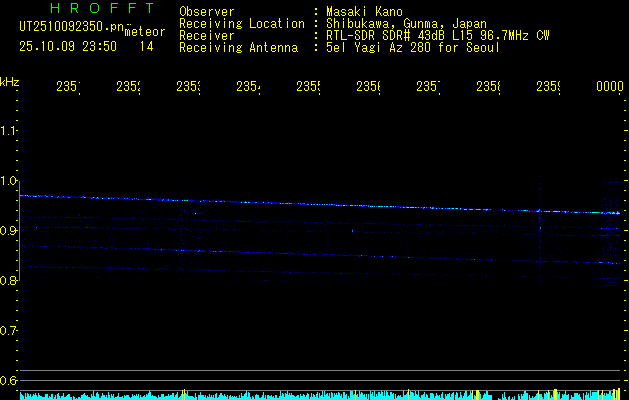
Task: Click the 0.7 kHz frequency tick
Action: (x=10, y=331)
